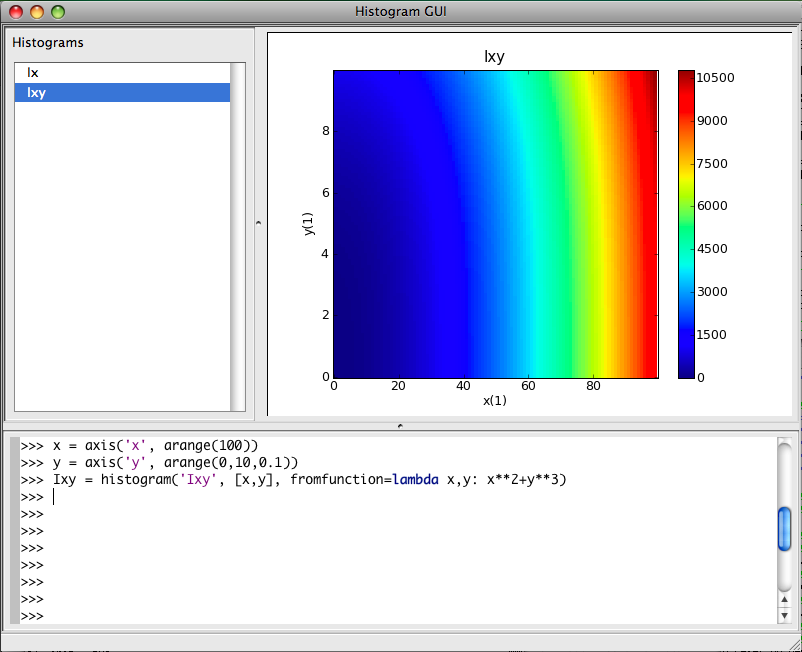Viewport: 802px width, 652px height.
Task: Click console scrollbar up arrow
Action: pyautogui.click(x=784, y=599)
